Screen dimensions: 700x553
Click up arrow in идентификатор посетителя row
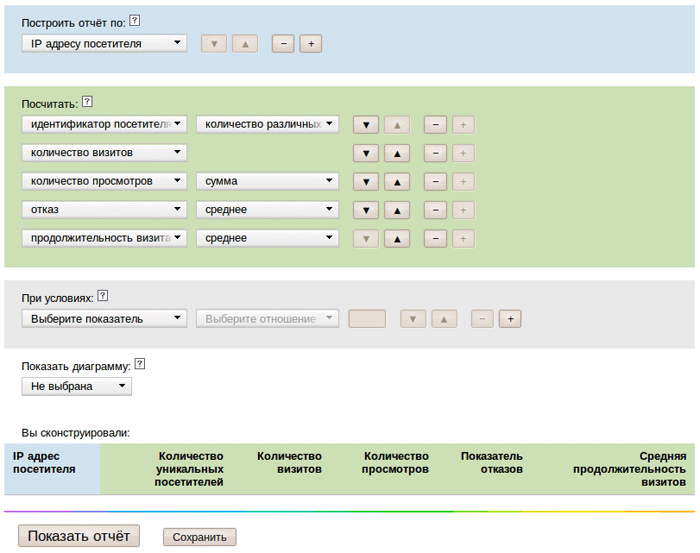[x=397, y=125]
